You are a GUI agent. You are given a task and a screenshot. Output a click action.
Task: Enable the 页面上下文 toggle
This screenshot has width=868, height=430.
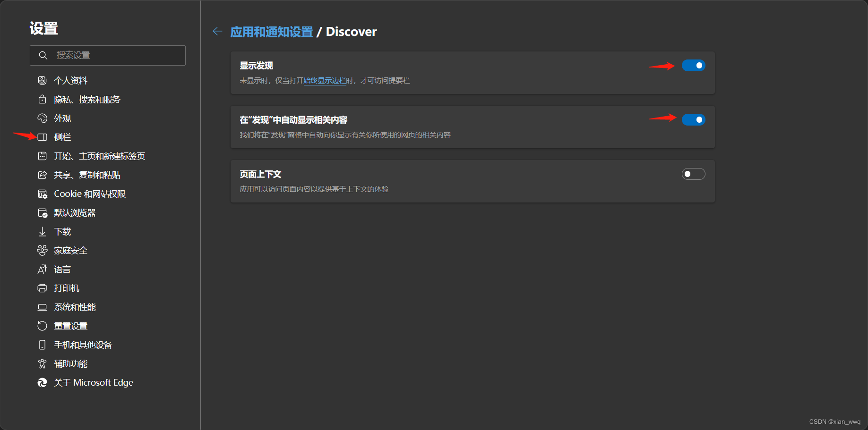tap(693, 174)
